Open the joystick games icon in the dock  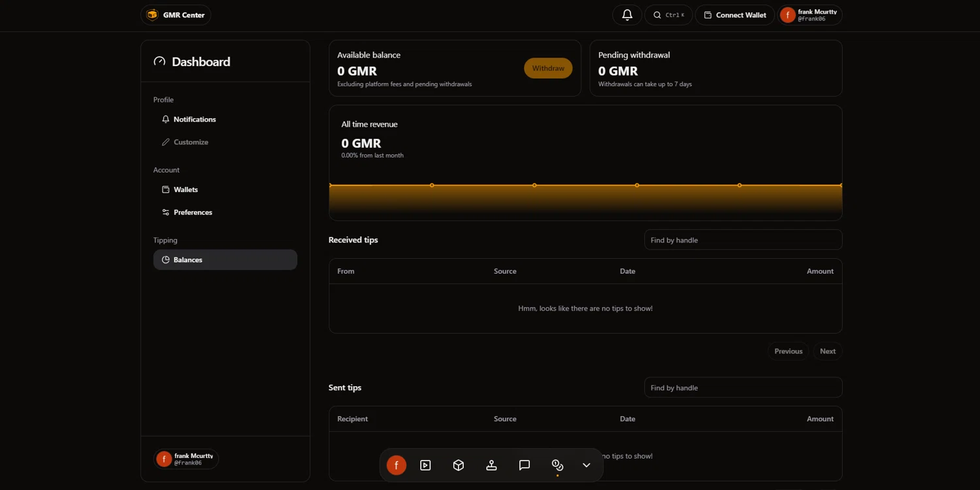point(491,465)
